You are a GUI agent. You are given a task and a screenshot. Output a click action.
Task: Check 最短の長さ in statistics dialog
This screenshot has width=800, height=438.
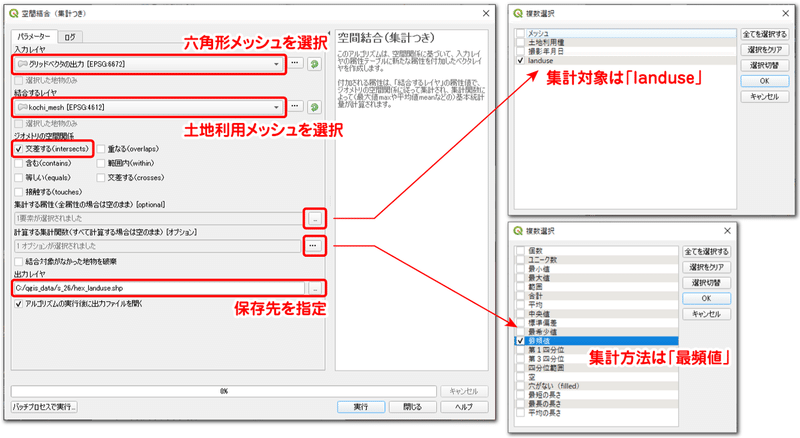tap(520, 395)
